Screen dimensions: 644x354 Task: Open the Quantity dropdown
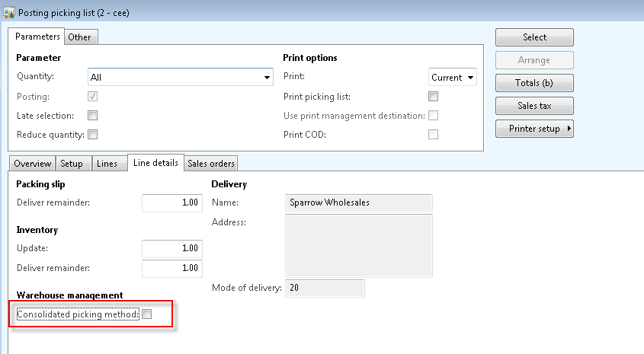(x=267, y=78)
